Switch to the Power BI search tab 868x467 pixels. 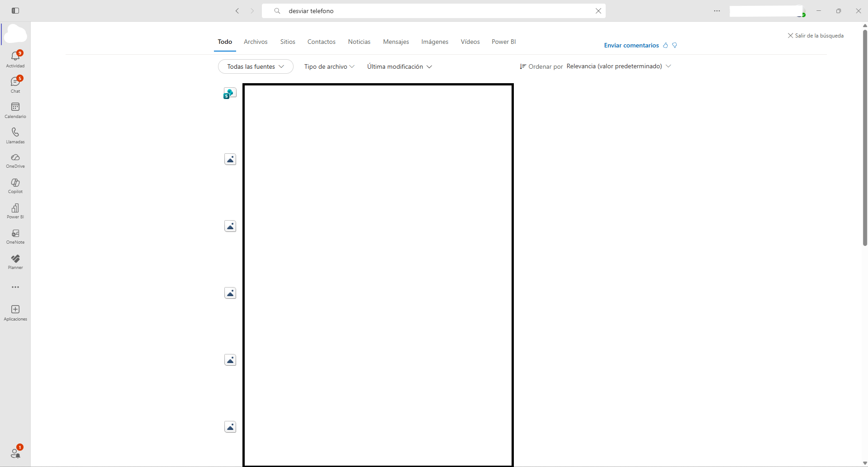[x=504, y=42]
